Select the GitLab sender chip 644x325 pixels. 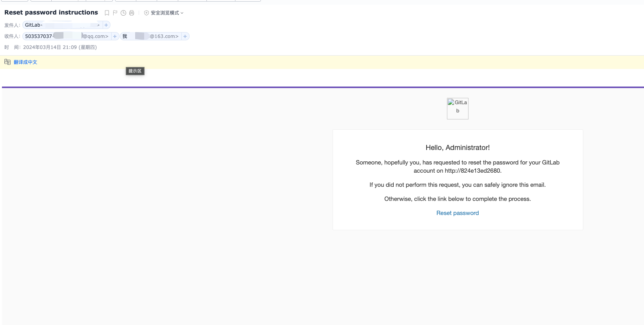(x=63, y=25)
